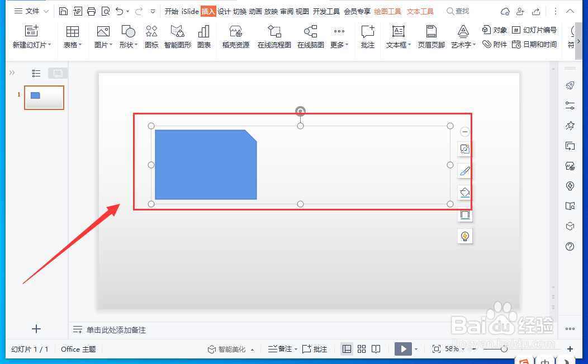This screenshot has width=588, height=364.
Task: Open 在线流程图 online flowchart
Action: (x=274, y=37)
